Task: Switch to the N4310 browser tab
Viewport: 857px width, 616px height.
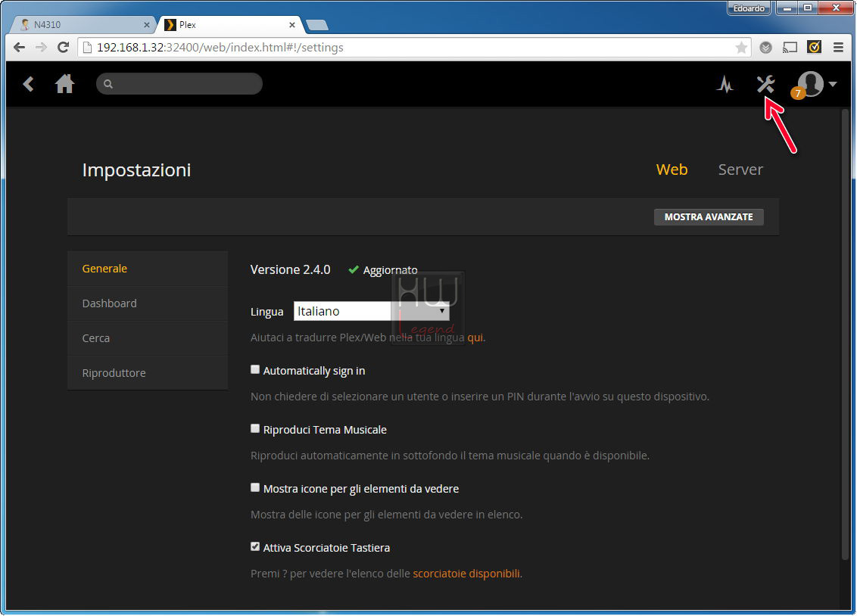Action: pyautogui.click(x=82, y=24)
